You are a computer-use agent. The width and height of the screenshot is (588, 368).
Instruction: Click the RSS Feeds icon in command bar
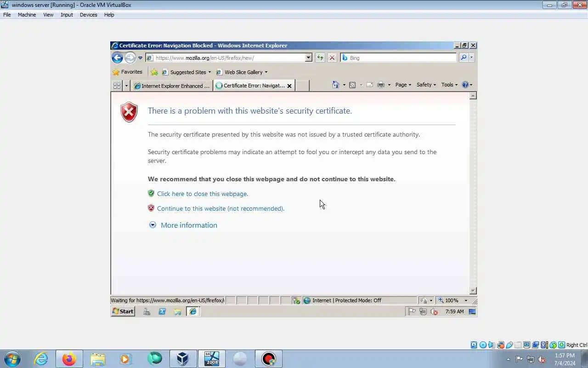(352, 85)
